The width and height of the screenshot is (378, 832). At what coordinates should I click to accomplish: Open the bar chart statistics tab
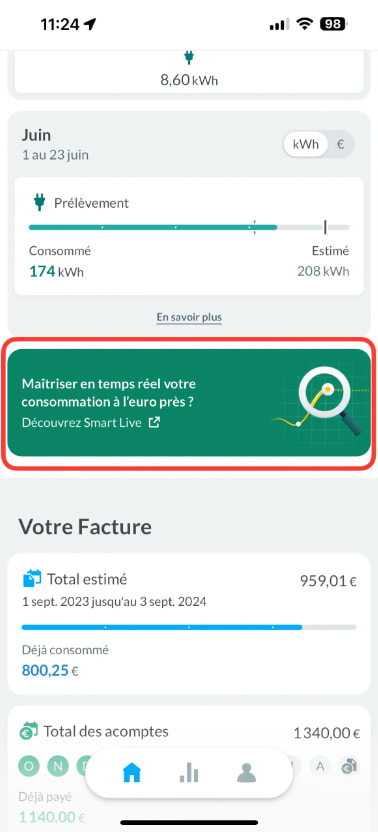tap(188, 774)
